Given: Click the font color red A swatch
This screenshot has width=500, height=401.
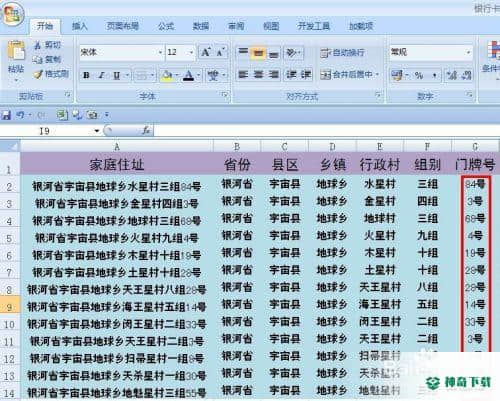Looking at the screenshot, I should [x=188, y=76].
